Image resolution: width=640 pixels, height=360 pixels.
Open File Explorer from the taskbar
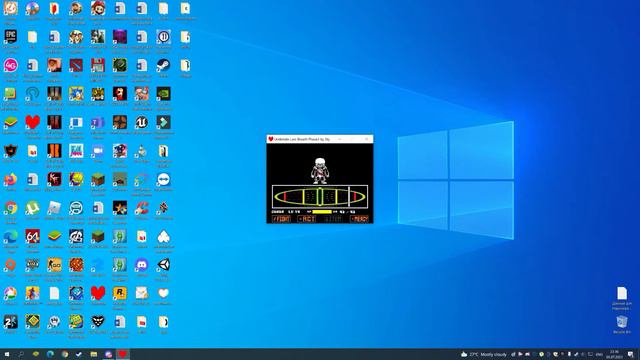[93, 354]
